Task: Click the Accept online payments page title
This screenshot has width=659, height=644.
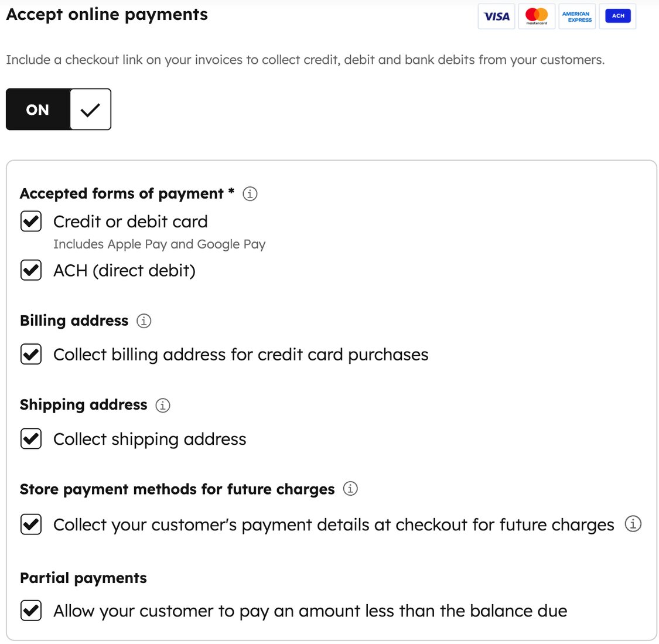Action: [x=107, y=15]
